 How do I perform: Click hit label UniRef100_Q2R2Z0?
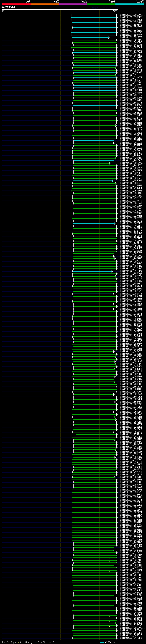click(131, 30)
